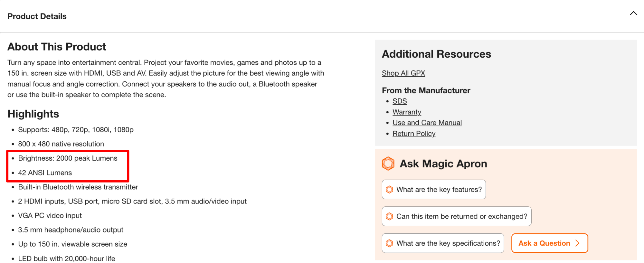Open the Shop All GPX link
The width and height of the screenshot is (644, 263).
coord(403,73)
